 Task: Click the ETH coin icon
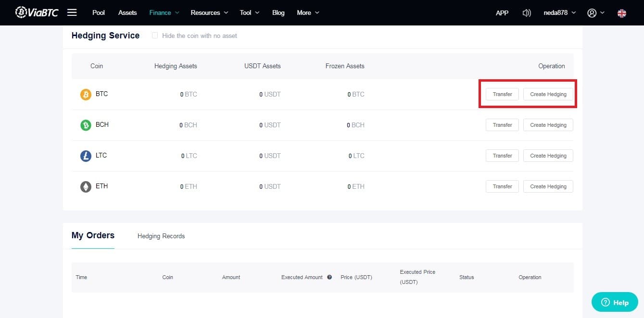click(86, 187)
